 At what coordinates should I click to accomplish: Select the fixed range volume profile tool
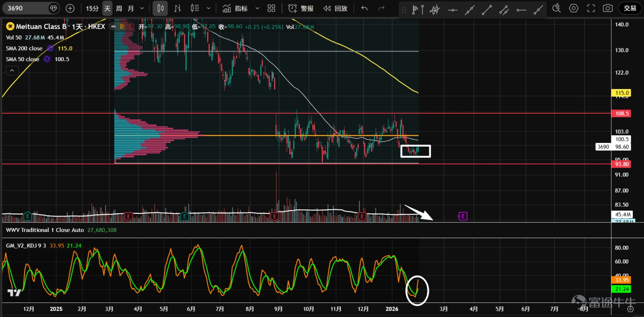coord(435,10)
